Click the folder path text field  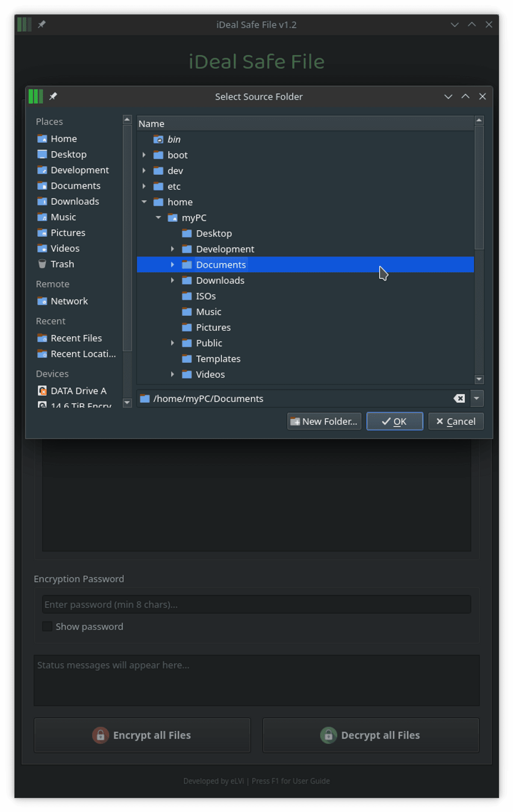(299, 399)
